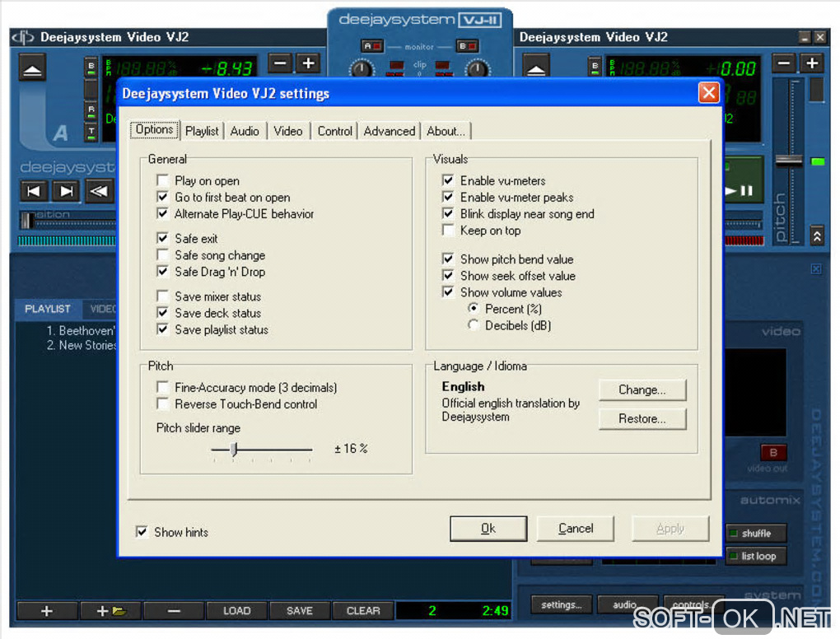Toggle Safe Drag 'n' Drop
Viewport: 840px width, 639px height.
pos(163,272)
